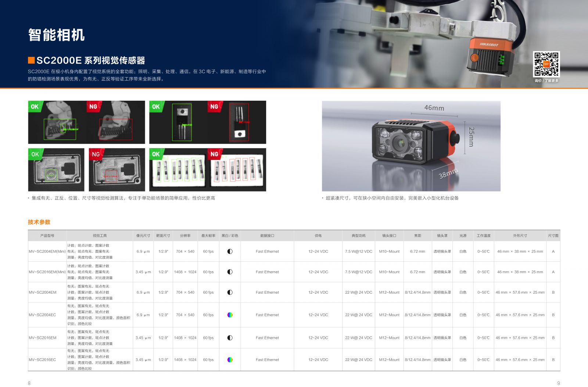Click the black/white icon in the MV-SC2004EM row
Viewport: 588px width, 387px height.
click(x=230, y=293)
